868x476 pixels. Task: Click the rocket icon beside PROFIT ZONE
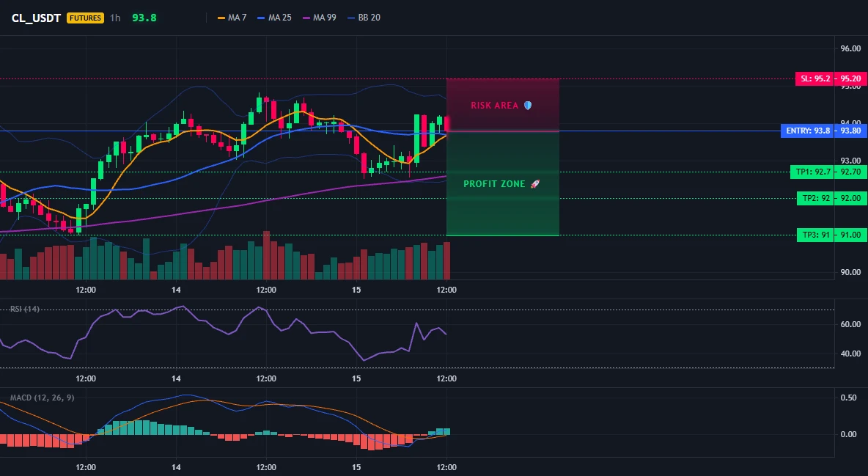(x=534, y=184)
